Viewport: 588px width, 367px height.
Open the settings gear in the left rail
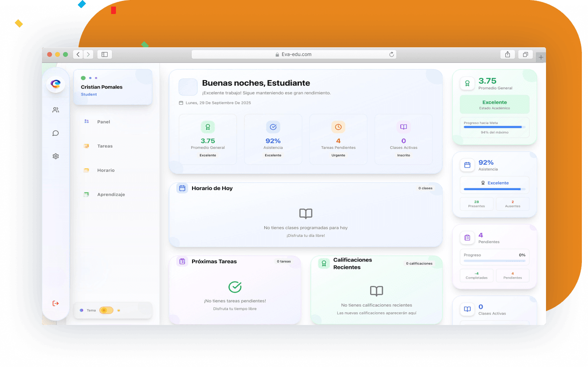click(56, 156)
